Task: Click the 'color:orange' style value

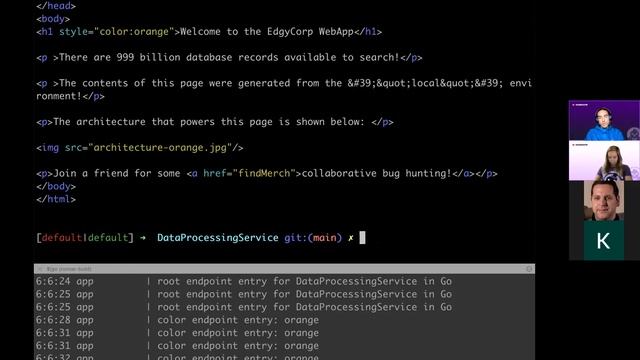Action: click(x=134, y=31)
